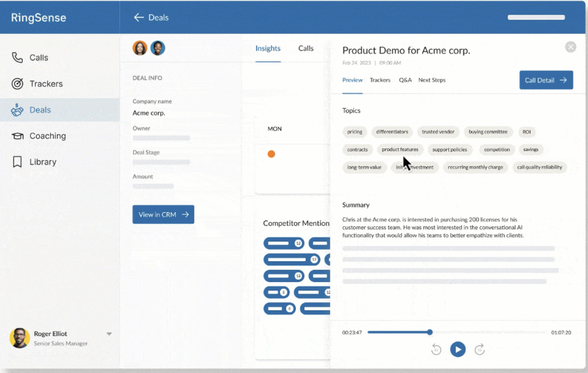This screenshot has width=588, height=373.
Task: Click the Competitor Mention heading
Action: point(296,223)
